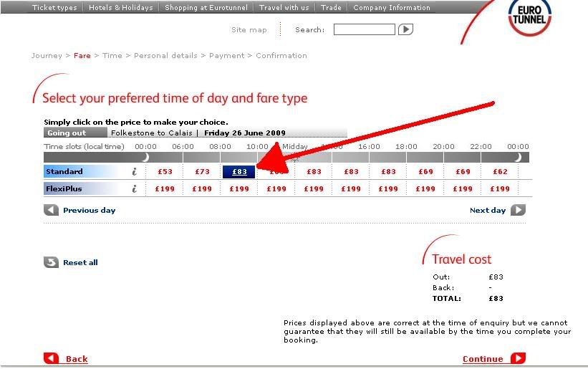Select Standard £69 fare at 18:00
The image size is (588, 369).
click(x=425, y=172)
